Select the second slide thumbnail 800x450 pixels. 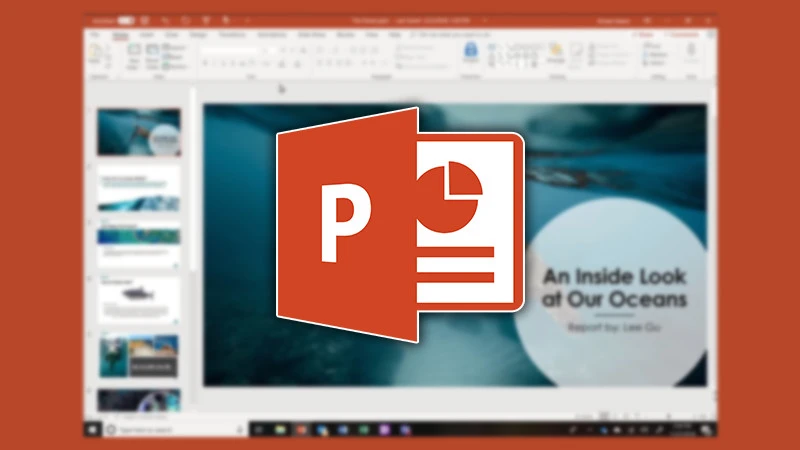[139, 188]
